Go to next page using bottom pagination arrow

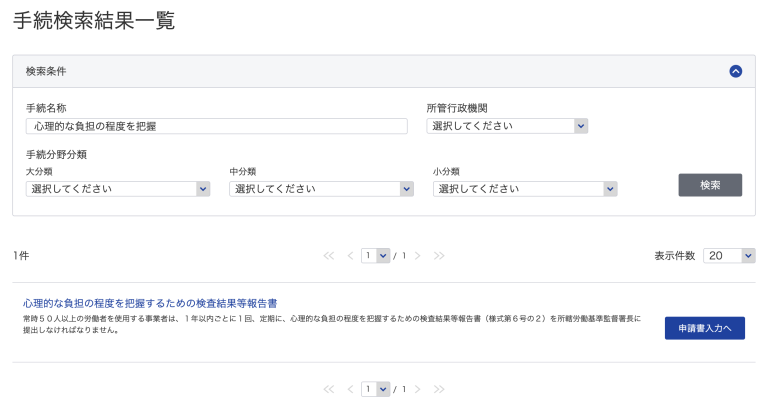pos(417,389)
